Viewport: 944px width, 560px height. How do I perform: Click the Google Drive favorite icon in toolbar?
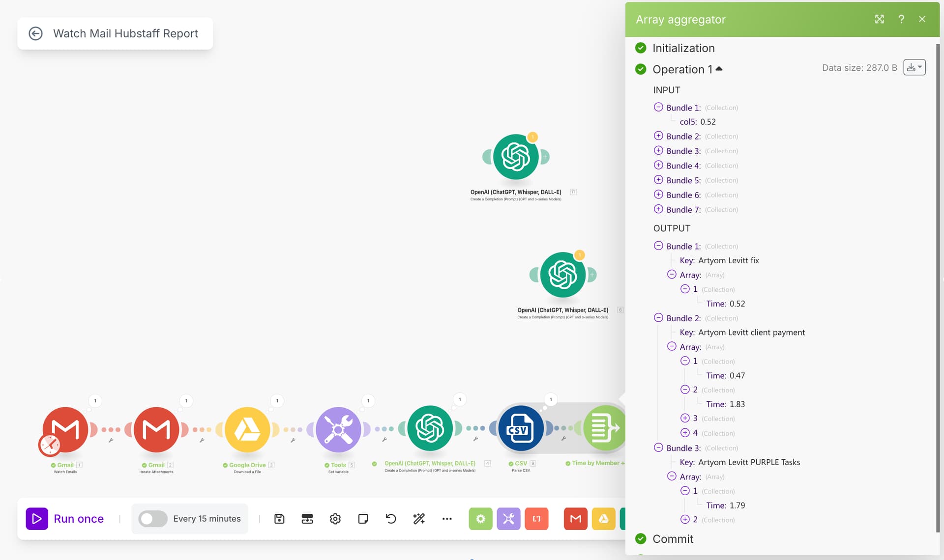point(603,519)
